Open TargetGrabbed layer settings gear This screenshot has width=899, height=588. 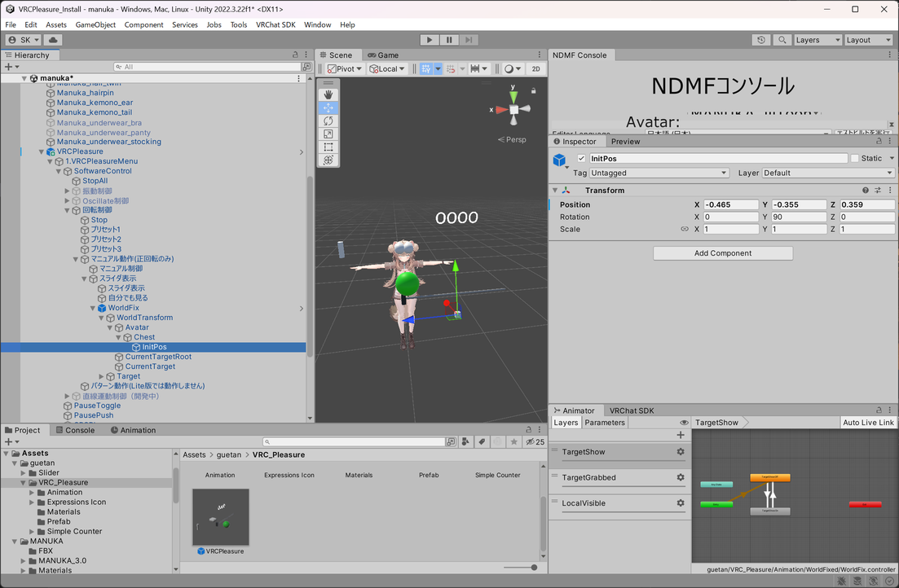681,477
